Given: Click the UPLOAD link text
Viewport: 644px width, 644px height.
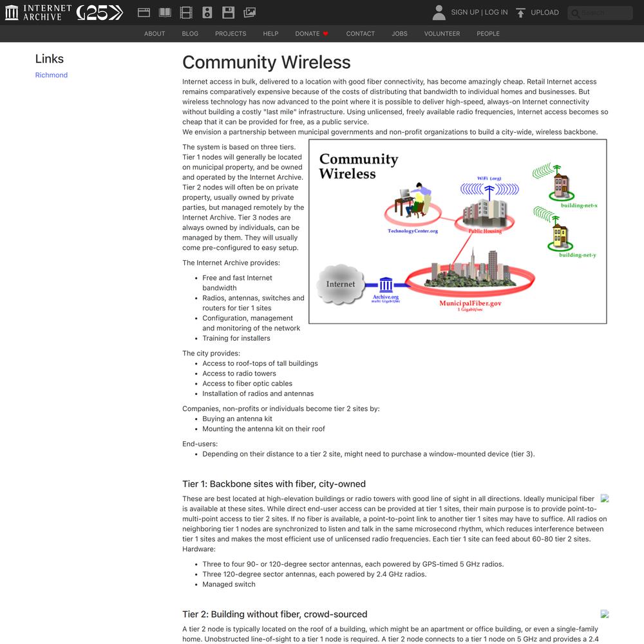Looking at the screenshot, I should [x=545, y=12].
